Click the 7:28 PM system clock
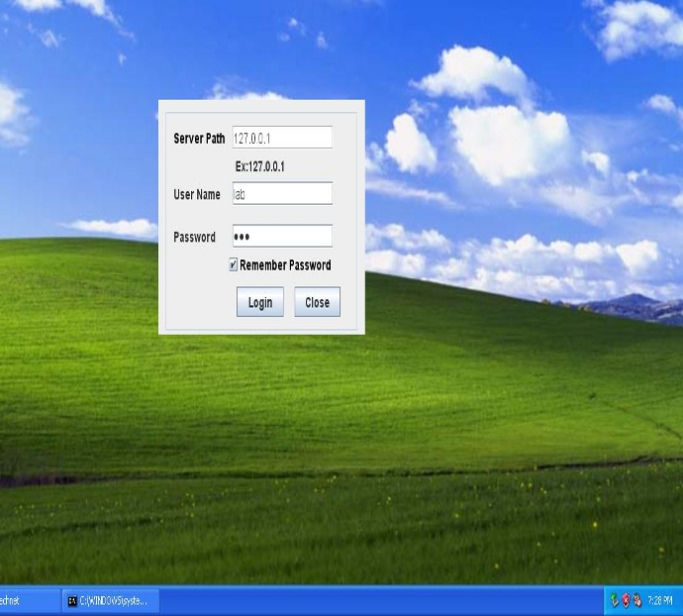683x616 pixels. (x=660, y=601)
